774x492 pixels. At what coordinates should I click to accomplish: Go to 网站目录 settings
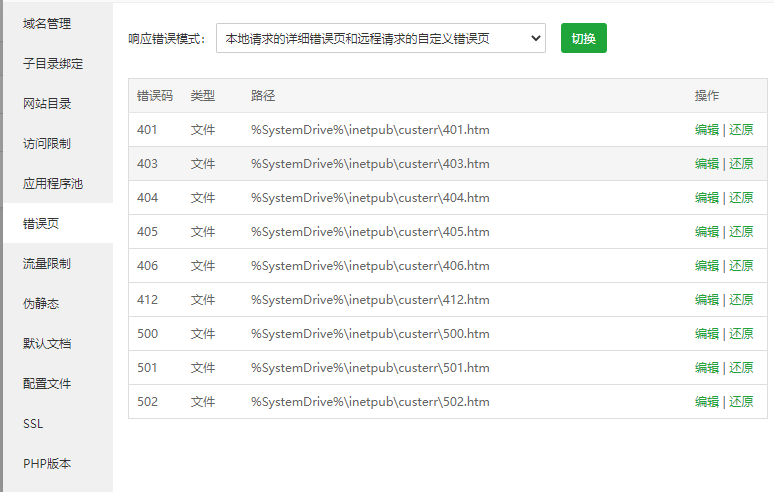tap(47, 103)
